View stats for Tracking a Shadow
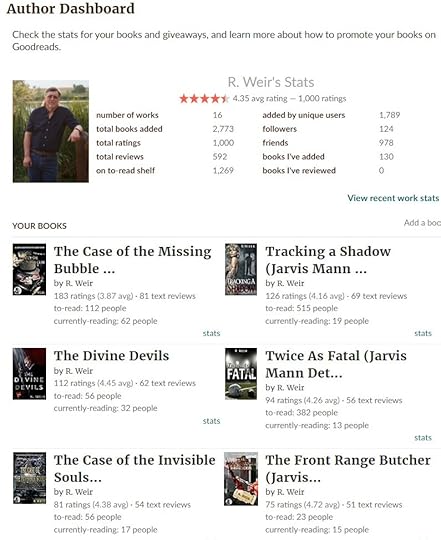The width and height of the screenshot is (441, 540). 423,333
